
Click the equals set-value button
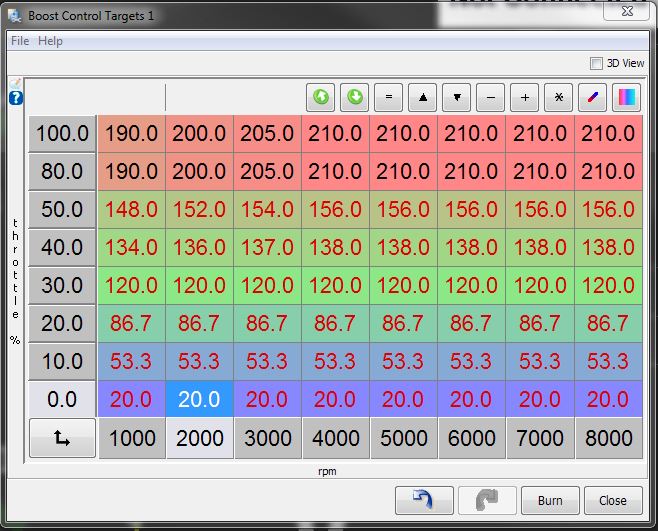(389, 98)
